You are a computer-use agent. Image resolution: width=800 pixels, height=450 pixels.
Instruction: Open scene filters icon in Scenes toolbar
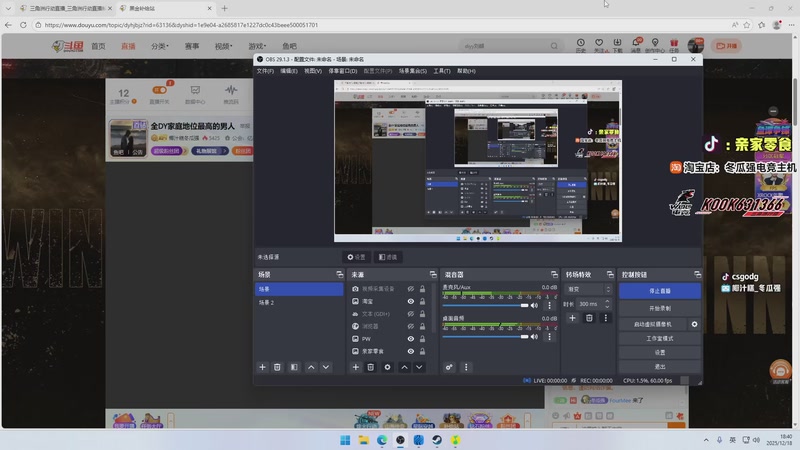[x=294, y=367]
